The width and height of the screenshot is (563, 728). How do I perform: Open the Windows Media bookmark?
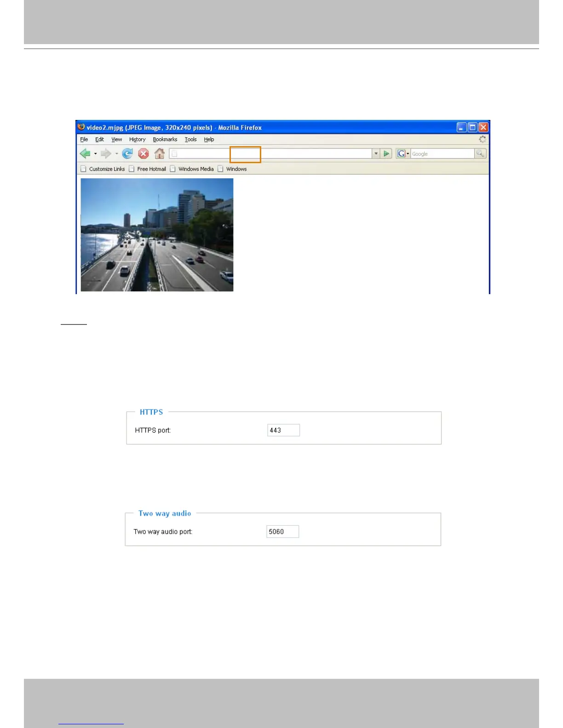192,169
